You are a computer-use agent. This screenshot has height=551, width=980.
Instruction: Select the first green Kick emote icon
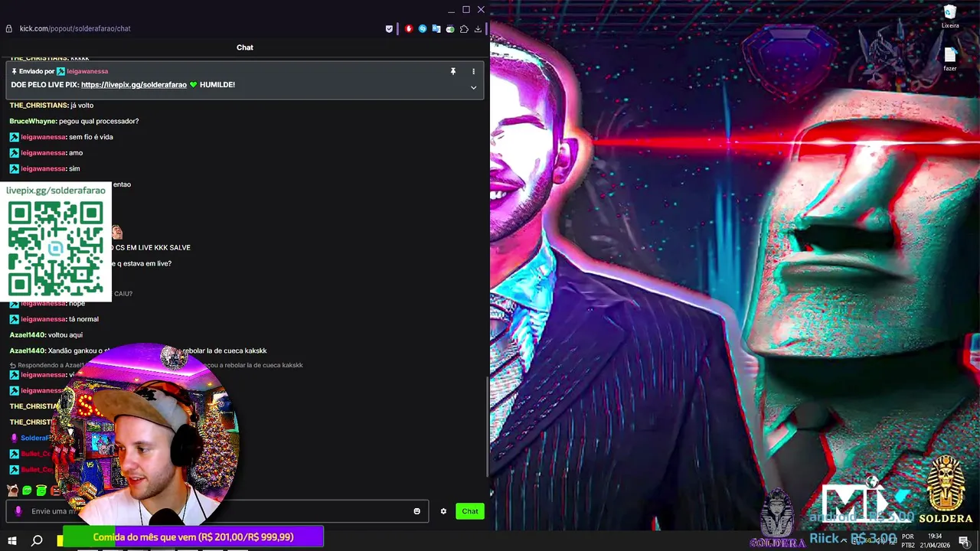[x=27, y=491]
